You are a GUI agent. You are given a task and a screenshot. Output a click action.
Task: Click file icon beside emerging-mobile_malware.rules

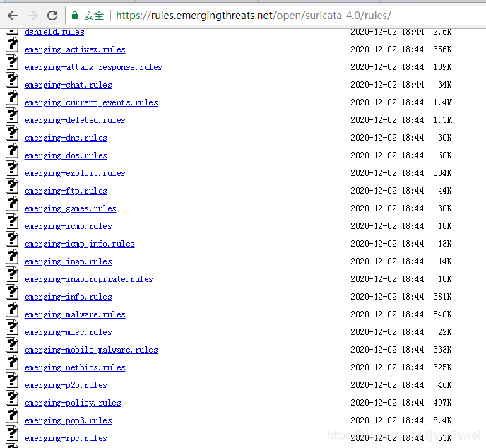[x=12, y=345]
